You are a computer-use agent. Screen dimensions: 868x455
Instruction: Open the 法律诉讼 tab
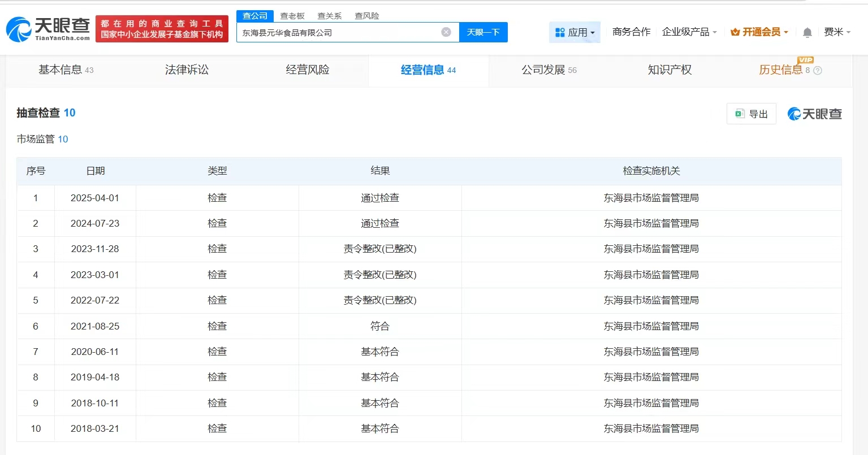(x=187, y=70)
